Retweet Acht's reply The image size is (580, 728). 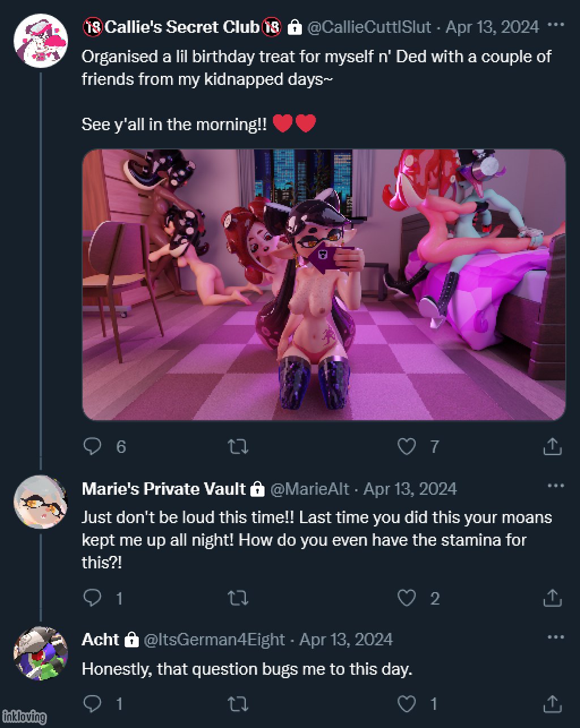(x=237, y=704)
